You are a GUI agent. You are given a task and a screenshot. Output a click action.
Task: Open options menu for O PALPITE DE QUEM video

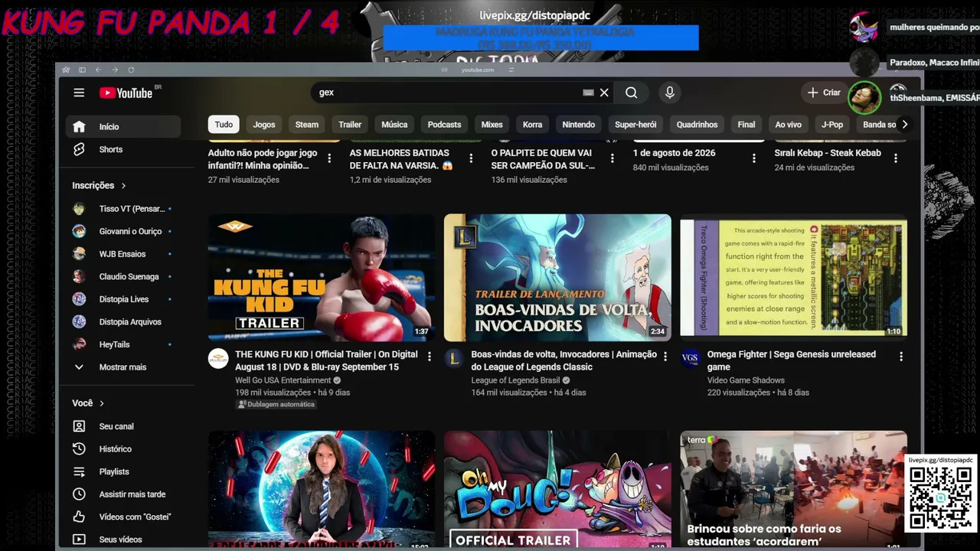(612, 158)
